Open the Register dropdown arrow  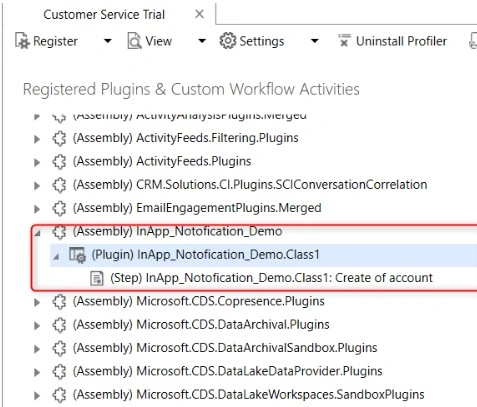[x=107, y=41]
